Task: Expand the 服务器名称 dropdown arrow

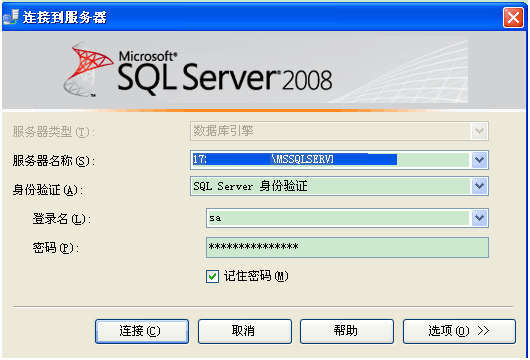Action: pyautogui.click(x=479, y=160)
